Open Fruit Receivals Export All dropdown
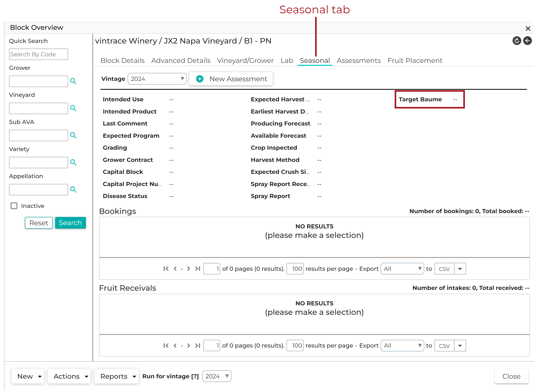The image size is (538, 392). coord(403,346)
